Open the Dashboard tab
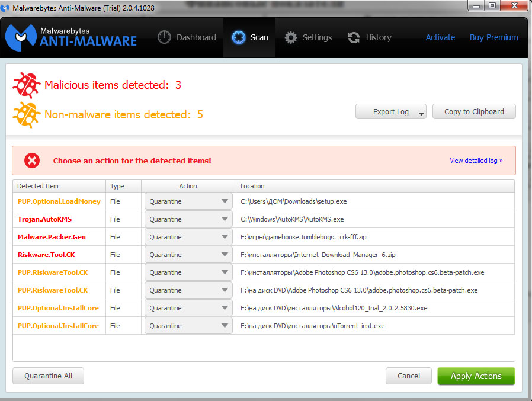Image resolution: width=532 pixels, height=401 pixels. [187, 37]
